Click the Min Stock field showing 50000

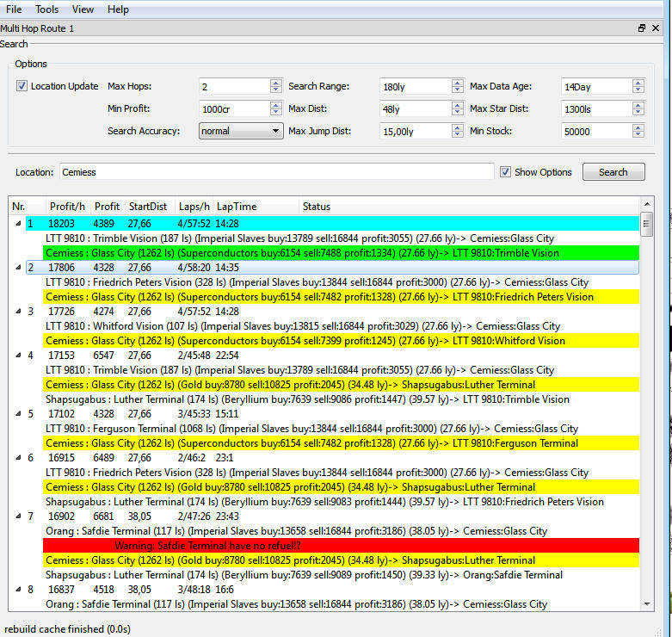pyautogui.click(x=596, y=131)
